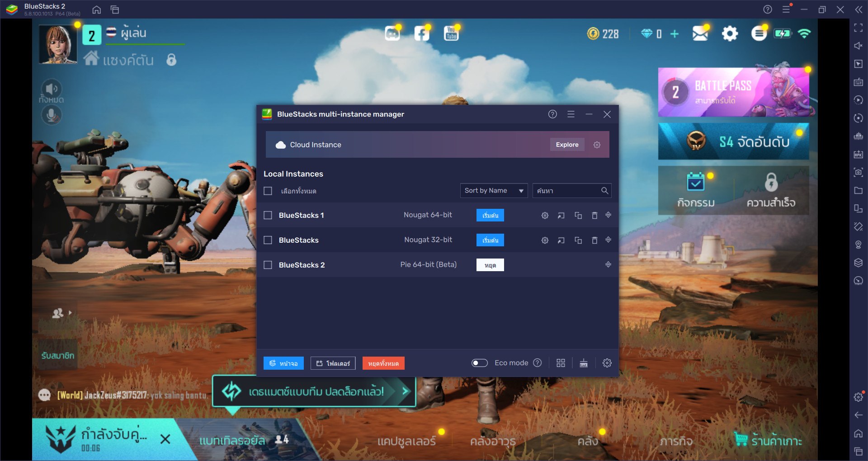Open the Discord icon in game header
Screen dimensions: 868x461
[x=392, y=33]
